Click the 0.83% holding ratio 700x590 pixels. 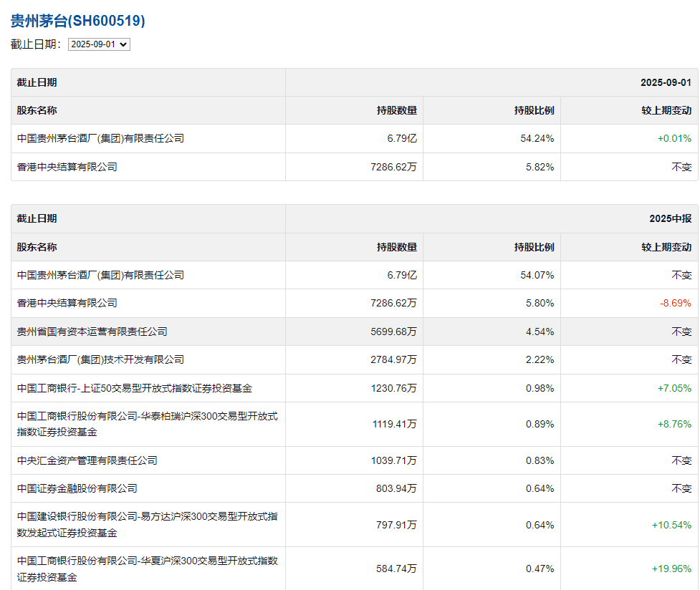coord(540,460)
